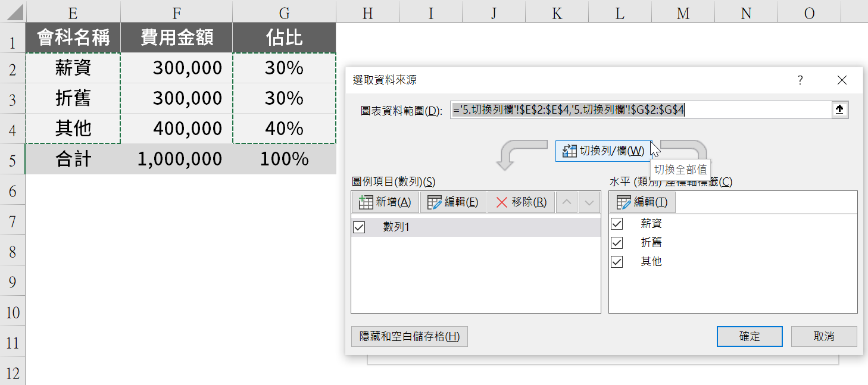
Task: Uncheck the 其他 category checkbox
Action: click(617, 262)
